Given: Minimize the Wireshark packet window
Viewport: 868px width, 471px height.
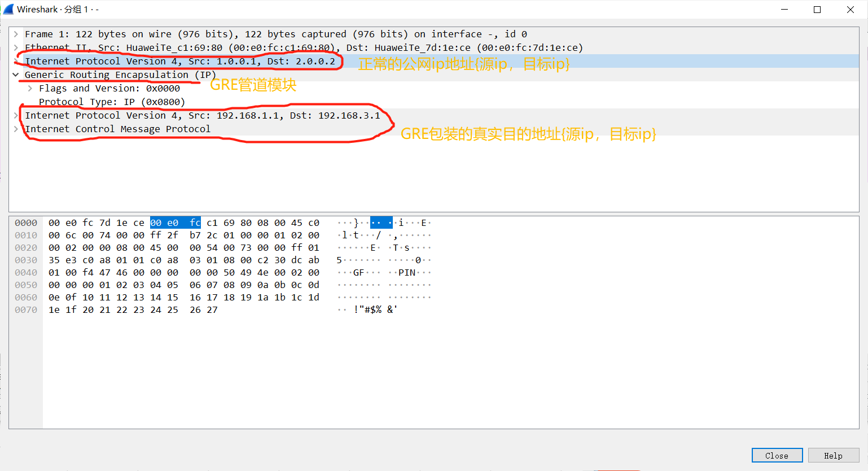Looking at the screenshot, I should tap(784, 9).
